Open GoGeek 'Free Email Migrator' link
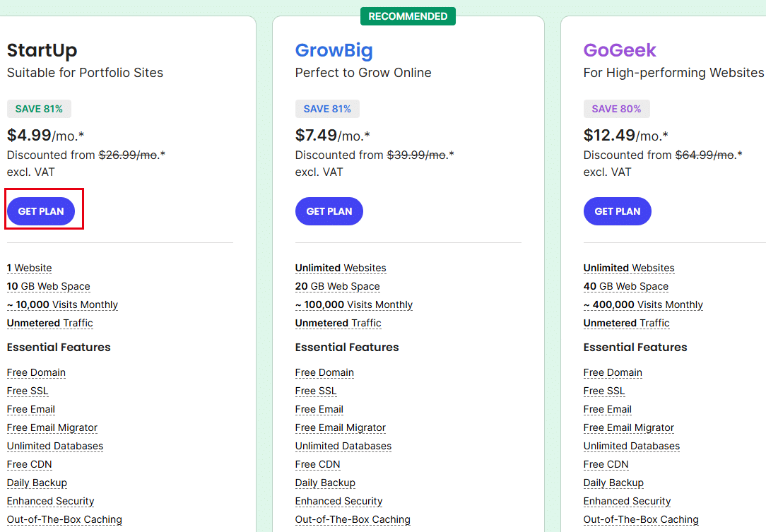The width and height of the screenshot is (766, 532). coord(629,427)
